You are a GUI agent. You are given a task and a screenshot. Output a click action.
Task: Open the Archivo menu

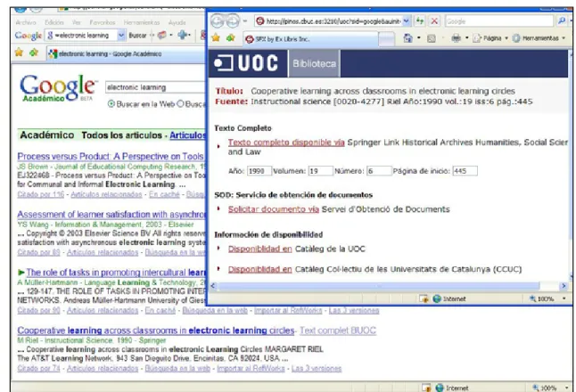(x=26, y=22)
